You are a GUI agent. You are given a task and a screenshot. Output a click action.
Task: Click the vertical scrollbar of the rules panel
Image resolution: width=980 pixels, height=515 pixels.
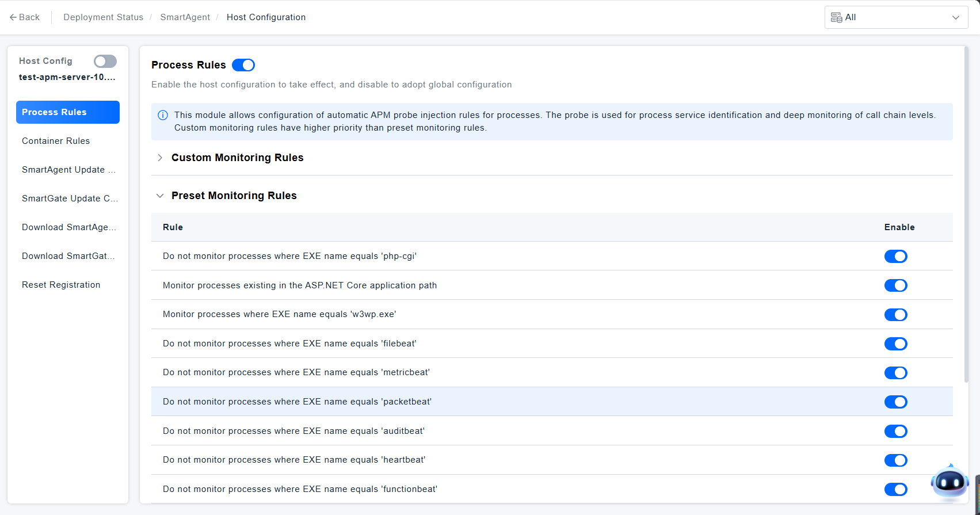[x=966, y=213]
